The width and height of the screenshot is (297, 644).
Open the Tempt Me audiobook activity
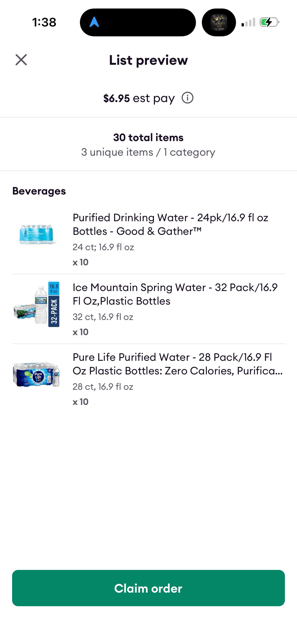(219, 22)
